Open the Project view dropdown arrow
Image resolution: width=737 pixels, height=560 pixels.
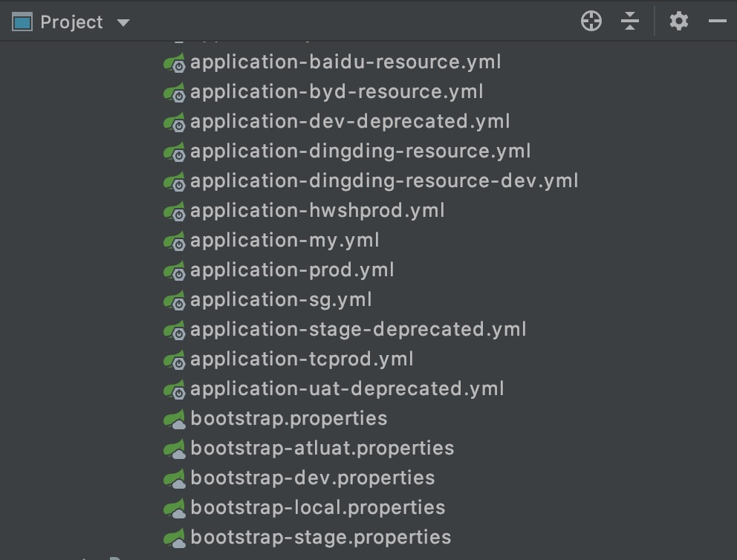click(x=123, y=23)
